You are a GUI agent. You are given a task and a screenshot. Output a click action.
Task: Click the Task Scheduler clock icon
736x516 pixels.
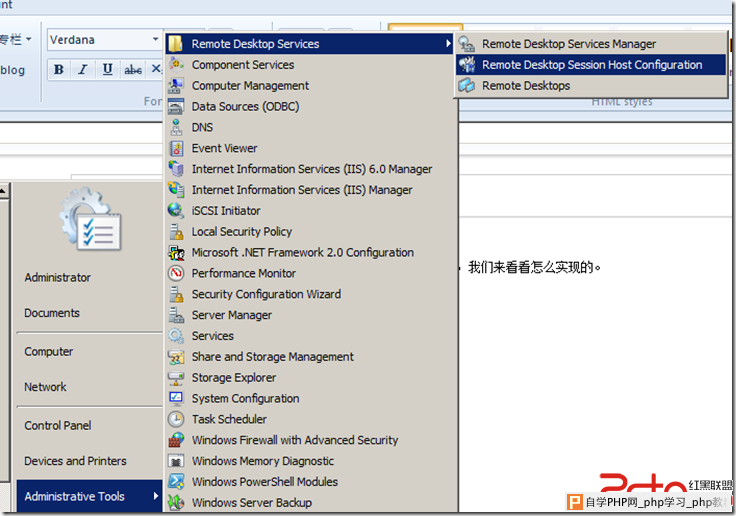pyautogui.click(x=176, y=419)
